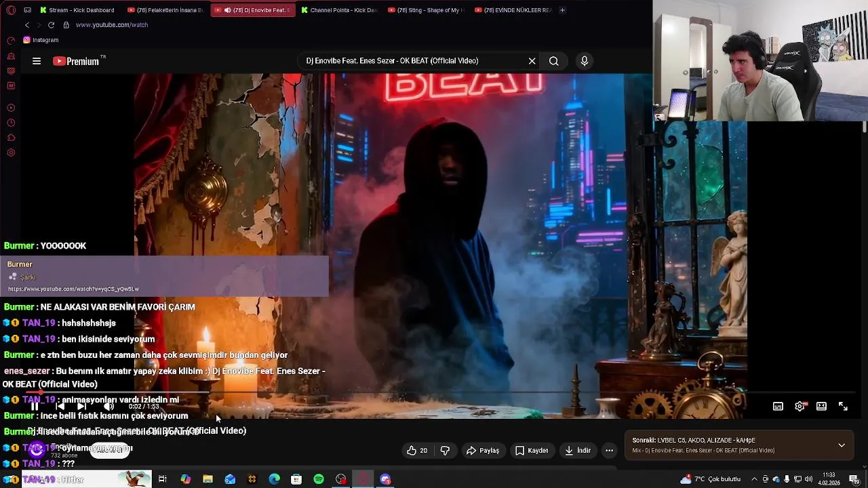This screenshot has width=868, height=488.
Task: Open a new browser tab with plus
Action: (562, 10)
